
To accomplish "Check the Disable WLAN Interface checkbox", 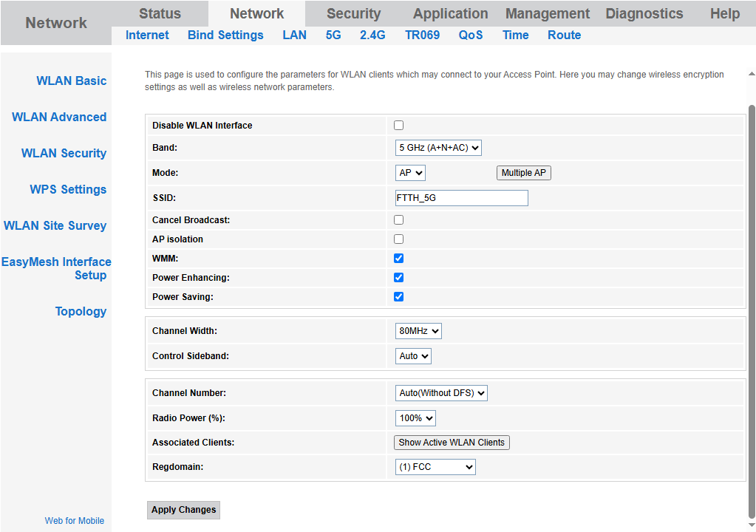I will tap(399, 126).
